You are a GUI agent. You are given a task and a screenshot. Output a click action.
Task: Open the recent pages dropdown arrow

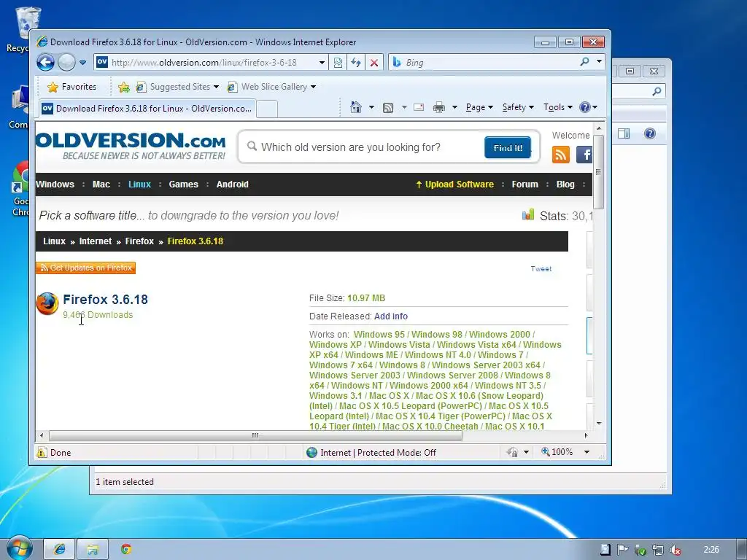click(83, 63)
